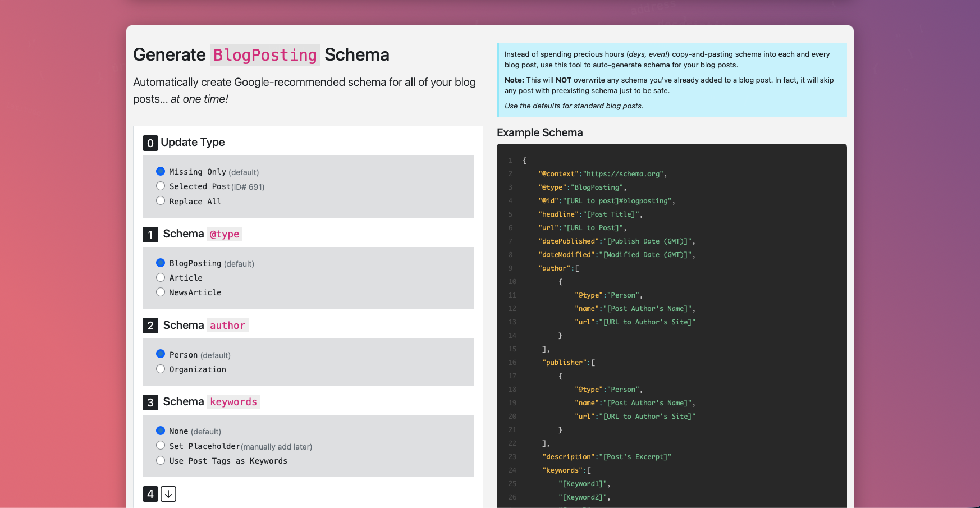Pick NewsArticle schema type
The width and height of the screenshot is (980, 508).
click(161, 292)
